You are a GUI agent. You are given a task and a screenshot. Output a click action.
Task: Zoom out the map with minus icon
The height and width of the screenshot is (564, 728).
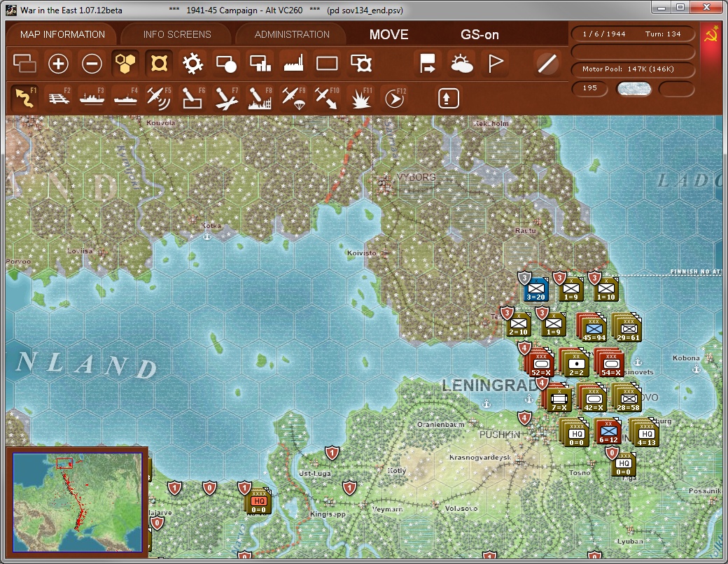(x=92, y=64)
